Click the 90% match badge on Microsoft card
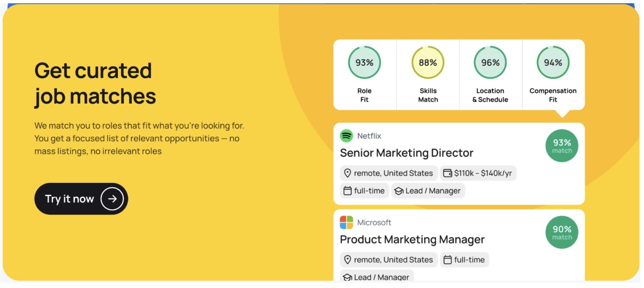This screenshot has width=644, height=288. pos(562,233)
